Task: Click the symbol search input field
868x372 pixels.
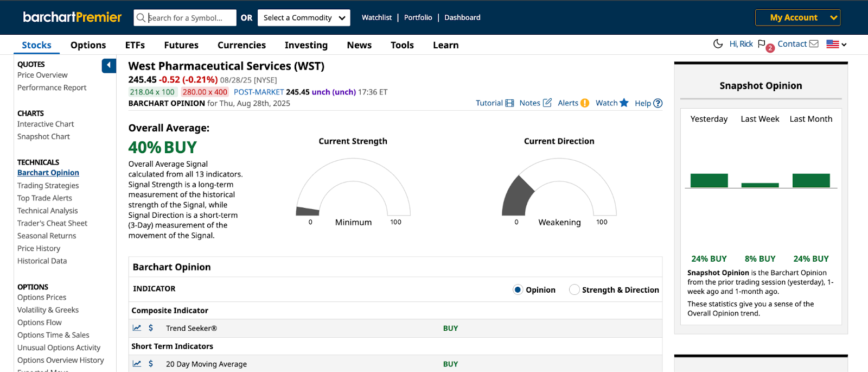Action: 185,18
